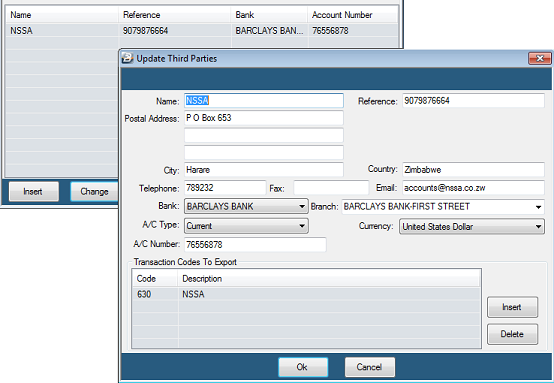
Task: Close the Update Third Parties dialog
Action: [x=540, y=58]
